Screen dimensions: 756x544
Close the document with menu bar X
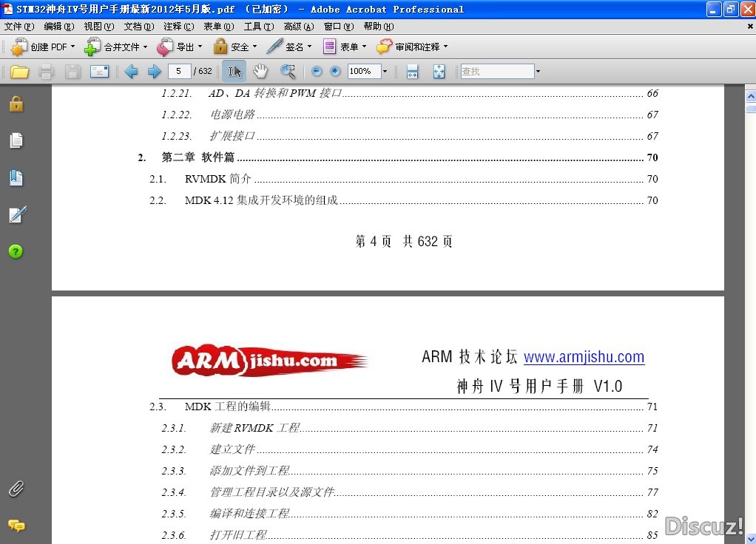[x=750, y=27]
